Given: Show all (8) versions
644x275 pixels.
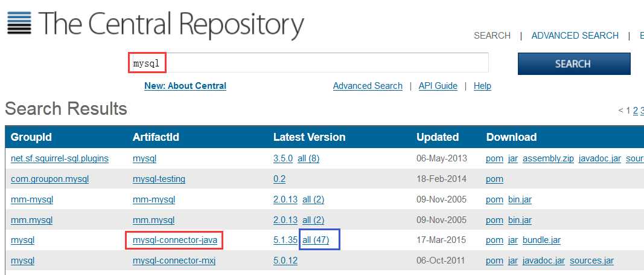Looking at the screenshot, I should click(x=308, y=158).
